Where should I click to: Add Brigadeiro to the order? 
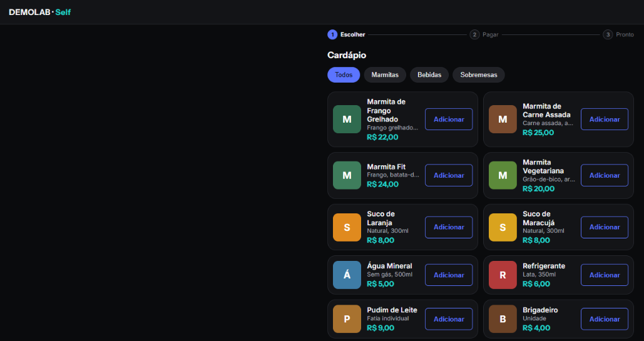click(x=605, y=319)
